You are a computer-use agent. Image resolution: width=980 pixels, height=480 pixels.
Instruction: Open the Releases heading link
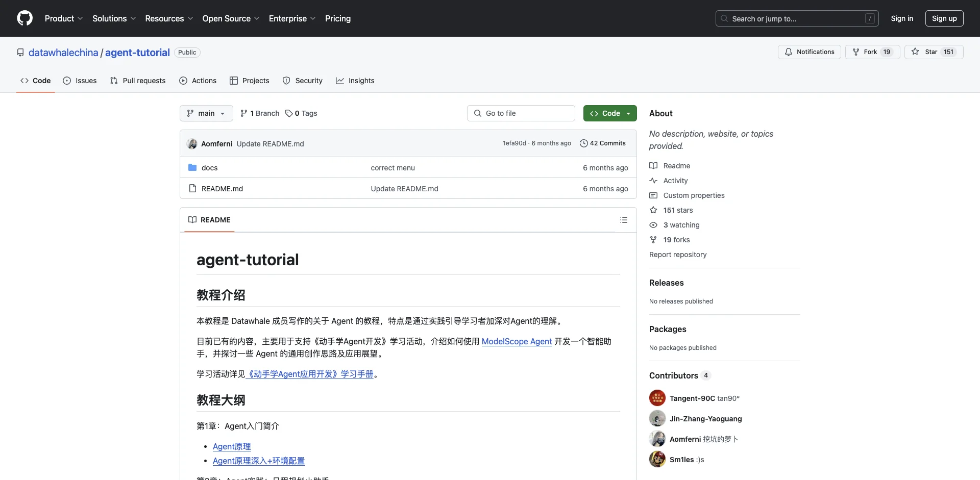tap(666, 283)
